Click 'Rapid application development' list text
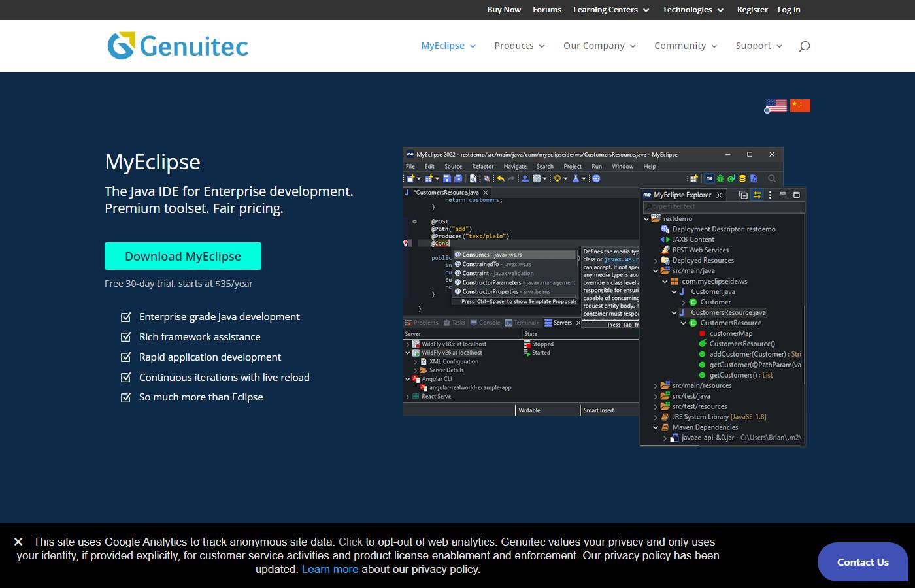The width and height of the screenshot is (915, 588). pos(210,357)
